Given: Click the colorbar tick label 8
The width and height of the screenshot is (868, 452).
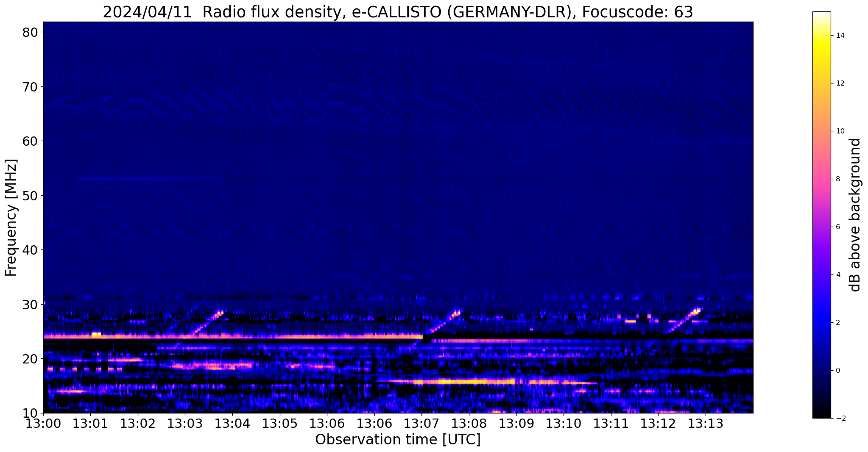Looking at the screenshot, I should (837, 179).
